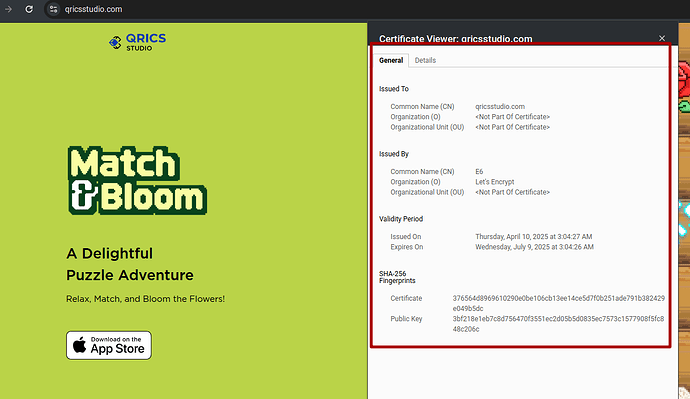
Task: Close the Certificate Viewer dialog
Action: pos(662,38)
